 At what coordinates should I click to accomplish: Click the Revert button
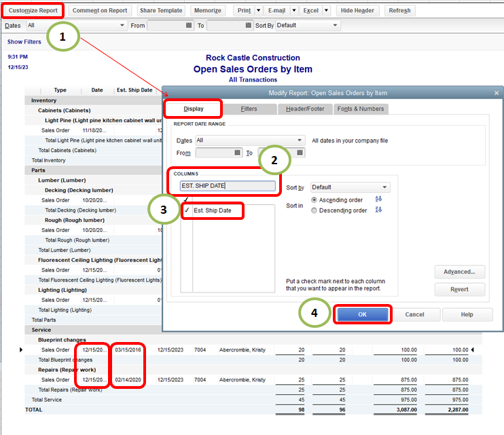click(459, 289)
